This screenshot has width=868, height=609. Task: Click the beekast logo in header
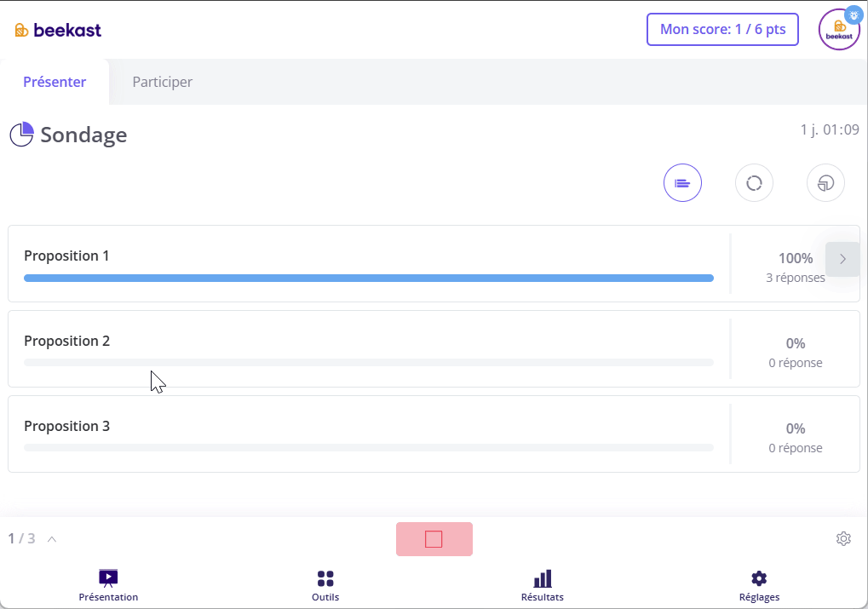click(58, 31)
